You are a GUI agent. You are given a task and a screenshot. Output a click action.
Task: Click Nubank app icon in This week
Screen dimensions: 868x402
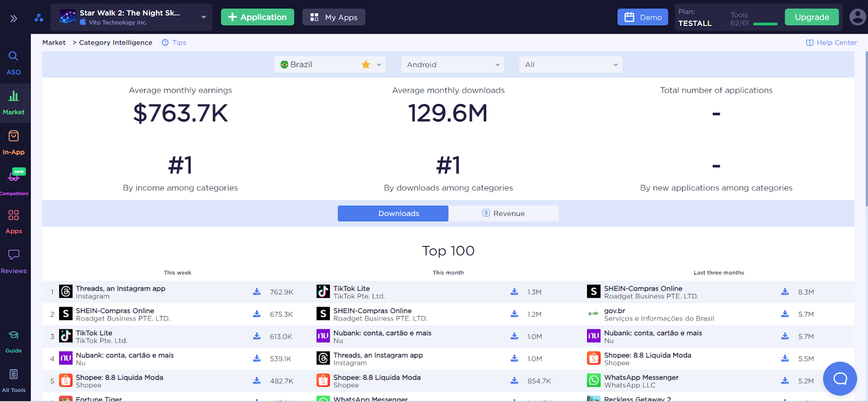66,359
